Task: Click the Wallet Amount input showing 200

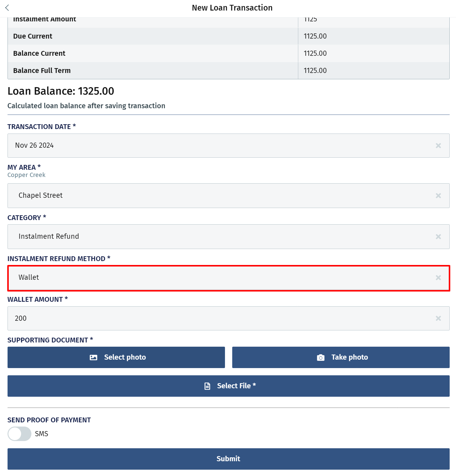Action: click(228, 318)
